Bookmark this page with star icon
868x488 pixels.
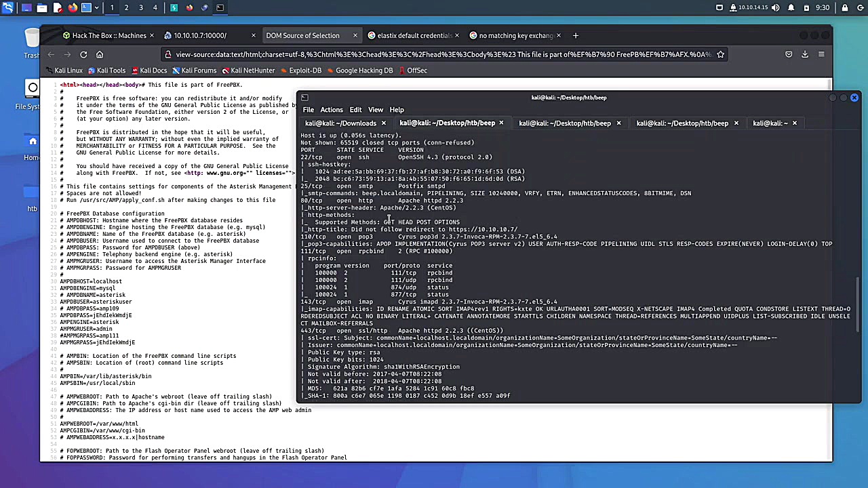coord(720,54)
